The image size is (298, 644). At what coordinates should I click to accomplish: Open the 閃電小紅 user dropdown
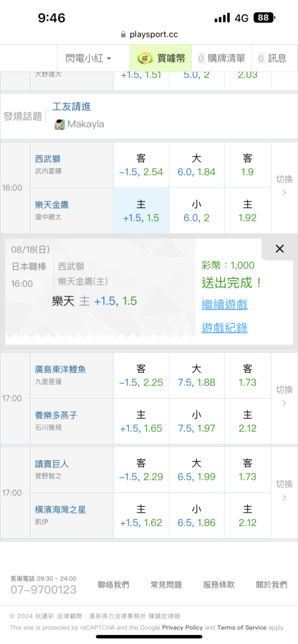click(88, 59)
